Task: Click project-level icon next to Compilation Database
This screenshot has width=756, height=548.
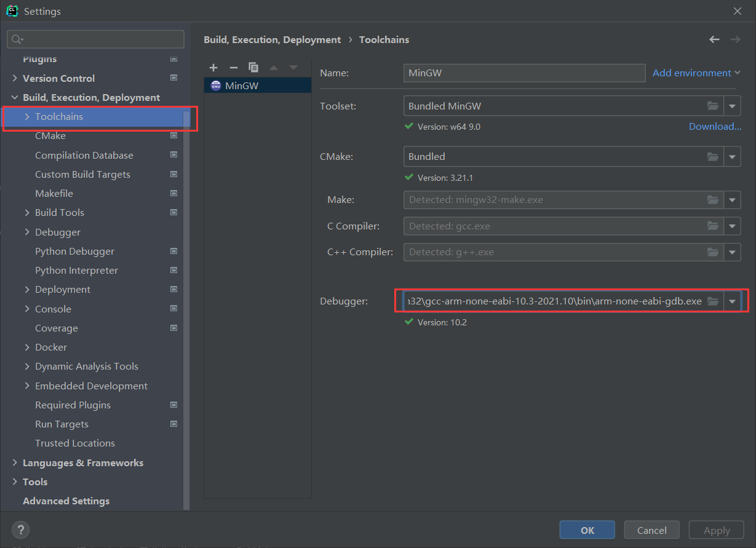Action: pyautogui.click(x=173, y=155)
